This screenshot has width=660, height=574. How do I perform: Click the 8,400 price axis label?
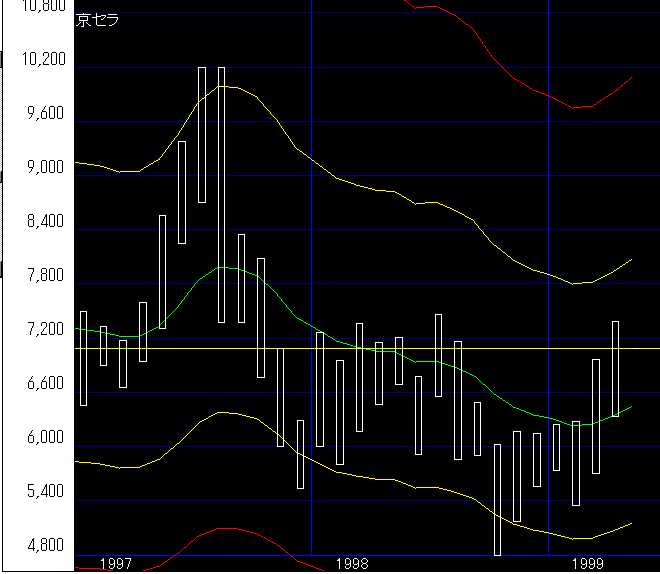pyautogui.click(x=42, y=221)
